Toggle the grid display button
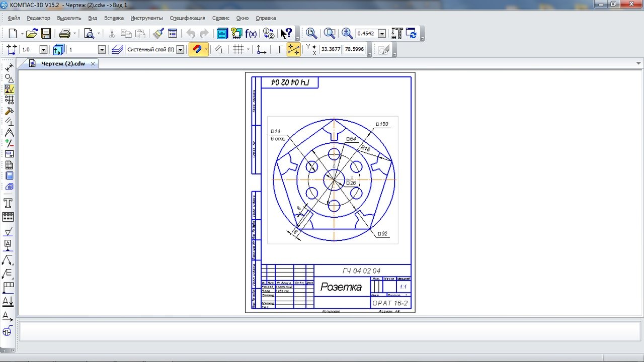The width and height of the screenshot is (644, 362). coord(238,50)
